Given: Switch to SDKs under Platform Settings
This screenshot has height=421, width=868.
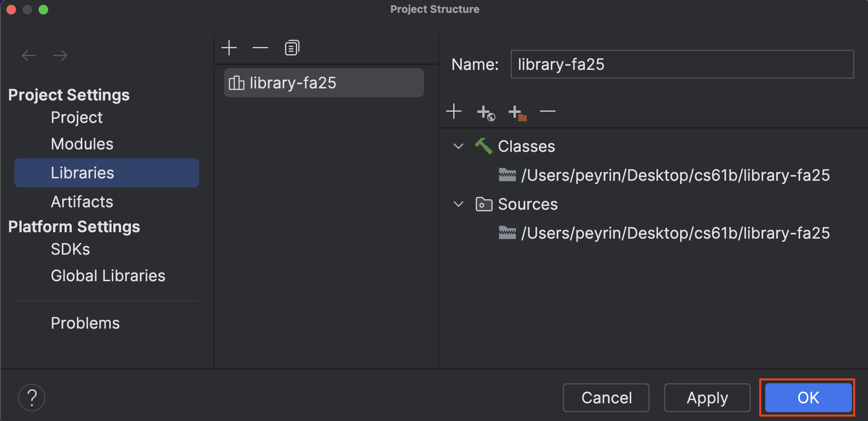Looking at the screenshot, I should click(70, 249).
